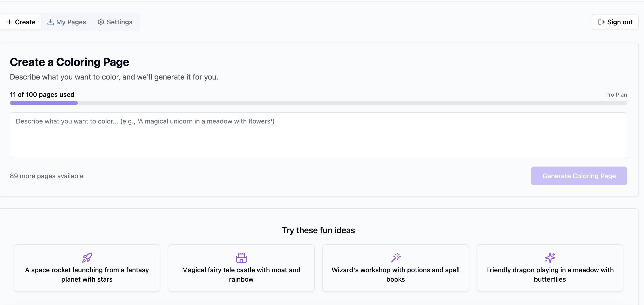Click the pages used progress bar
The image size is (644, 305).
click(x=318, y=103)
